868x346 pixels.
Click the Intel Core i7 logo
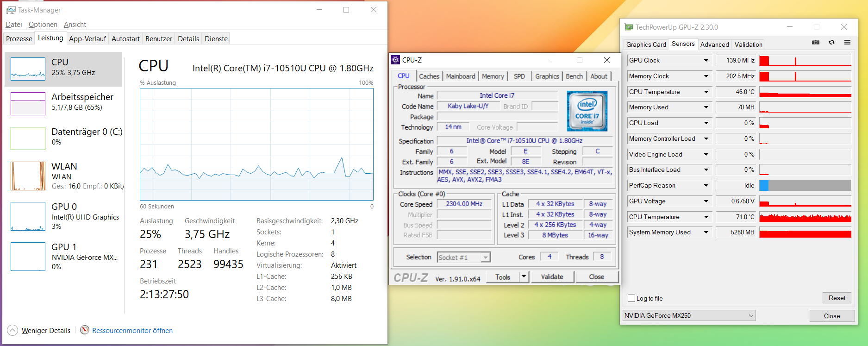point(587,111)
